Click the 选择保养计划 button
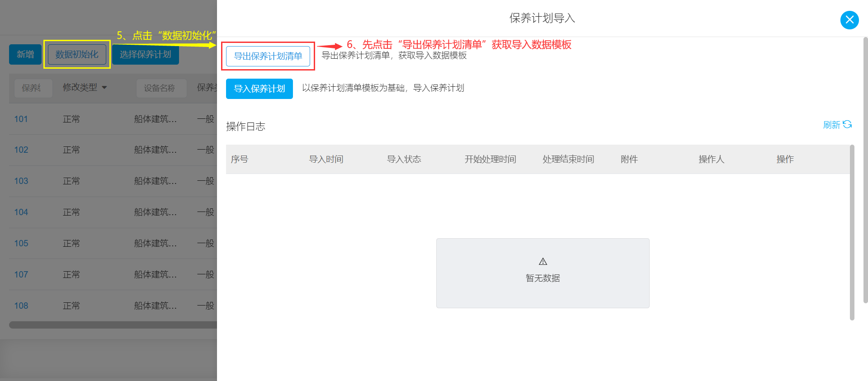 (146, 54)
